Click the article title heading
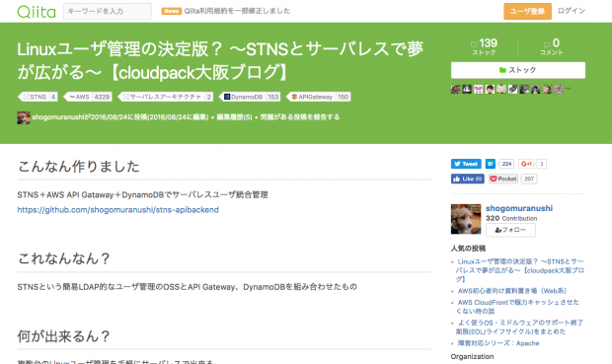 220,60
